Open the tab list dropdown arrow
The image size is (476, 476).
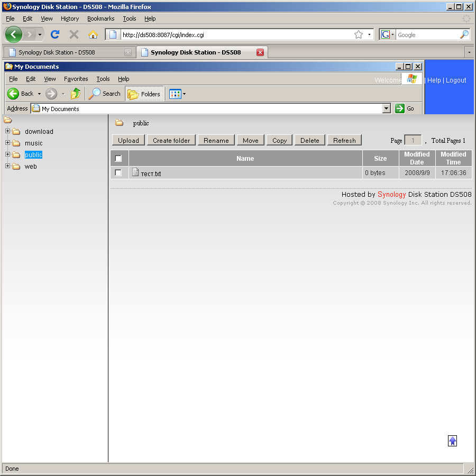(x=469, y=52)
